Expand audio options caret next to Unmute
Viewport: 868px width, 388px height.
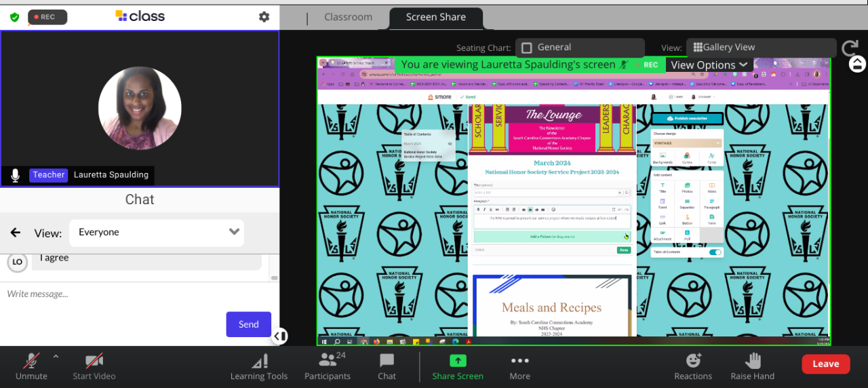pos(56,356)
